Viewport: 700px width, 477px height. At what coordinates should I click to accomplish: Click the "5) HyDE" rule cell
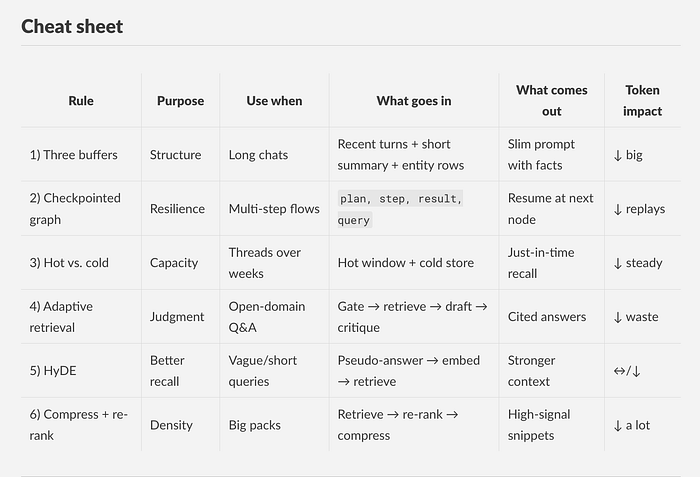click(x=53, y=371)
